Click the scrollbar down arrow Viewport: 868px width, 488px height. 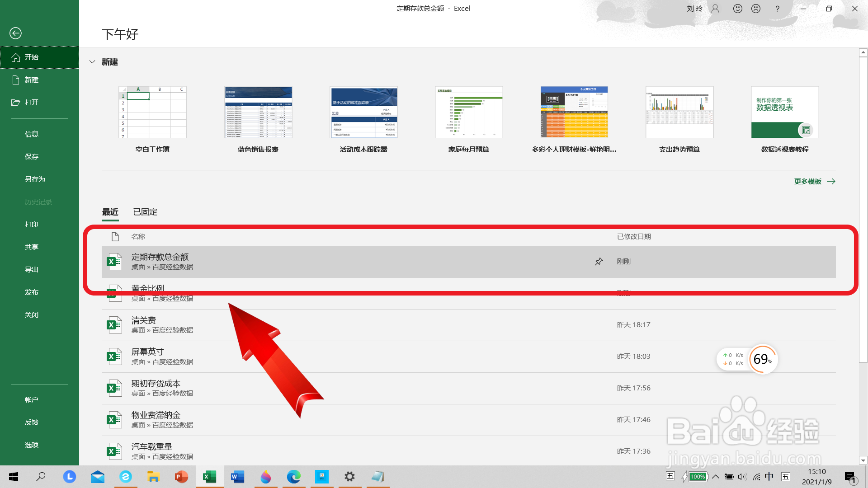pos(863,461)
